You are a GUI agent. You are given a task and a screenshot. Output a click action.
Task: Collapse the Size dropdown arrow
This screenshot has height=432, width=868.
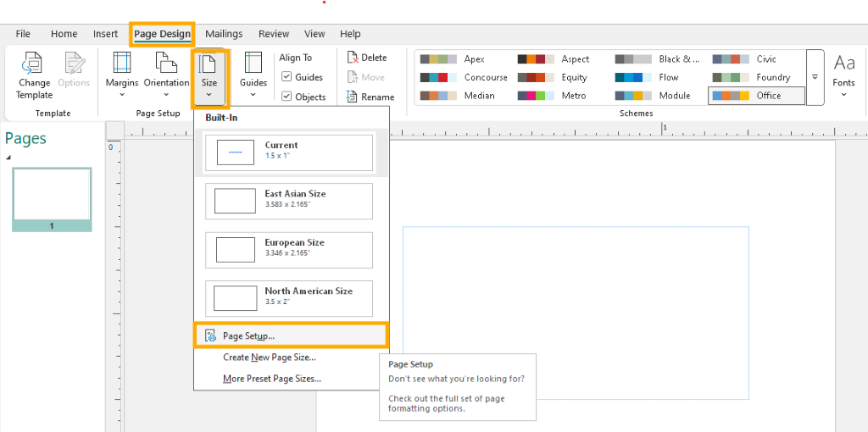[209, 95]
